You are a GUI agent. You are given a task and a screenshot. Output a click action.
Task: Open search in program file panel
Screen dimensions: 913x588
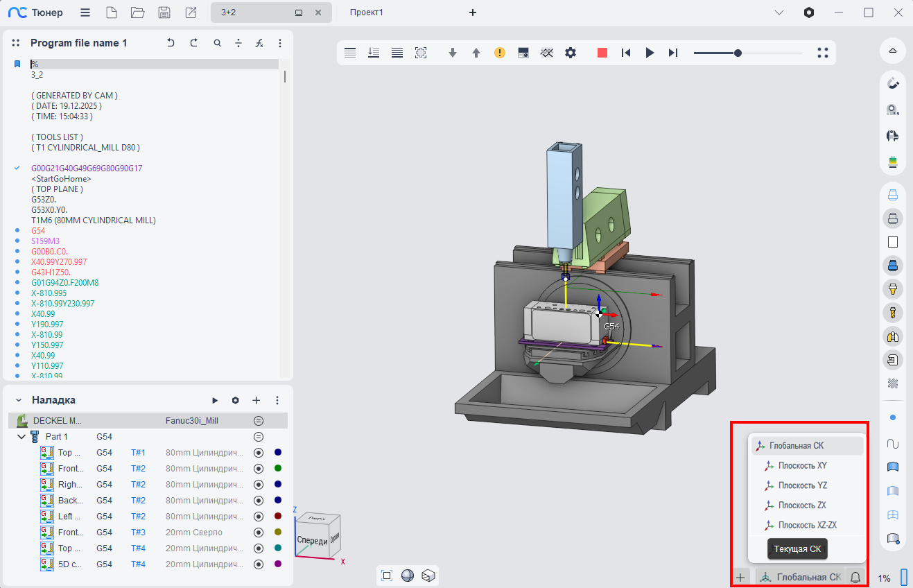[x=217, y=43]
